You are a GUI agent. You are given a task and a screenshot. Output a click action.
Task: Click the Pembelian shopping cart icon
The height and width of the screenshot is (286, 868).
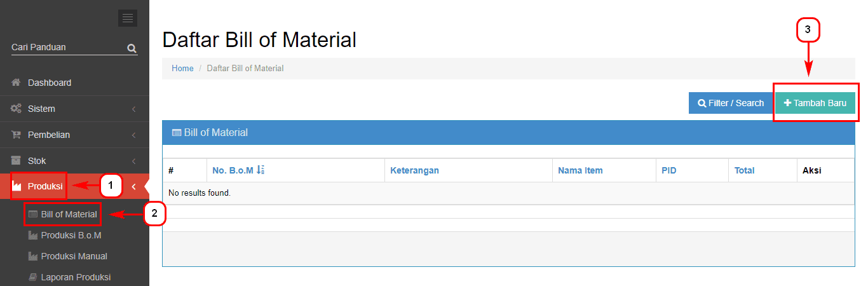tap(17, 135)
